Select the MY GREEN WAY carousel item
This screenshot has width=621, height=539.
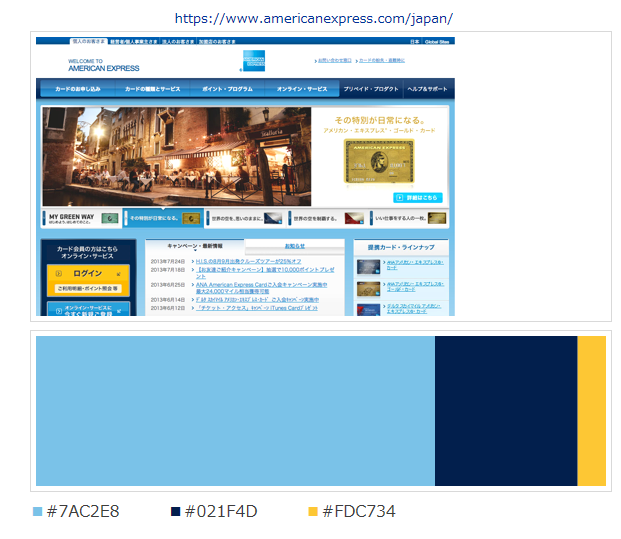click(82, 218)
